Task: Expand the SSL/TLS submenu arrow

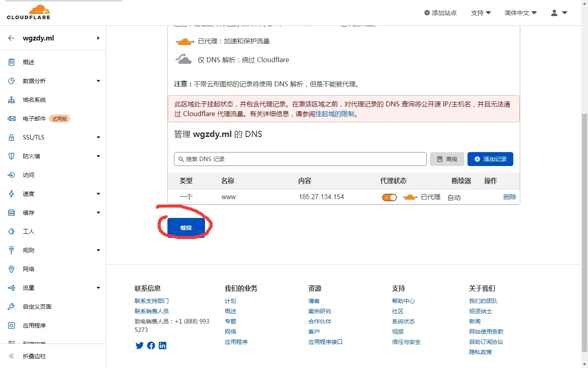Action: click(x=98, y=137)
